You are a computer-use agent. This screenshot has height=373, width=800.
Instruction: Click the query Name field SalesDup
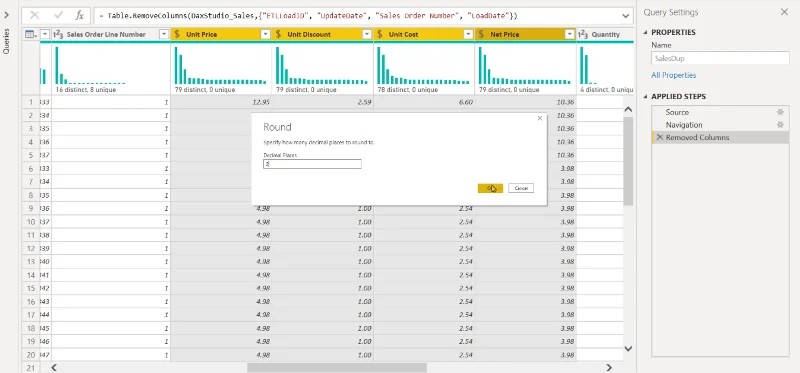(x=720, y=58)
